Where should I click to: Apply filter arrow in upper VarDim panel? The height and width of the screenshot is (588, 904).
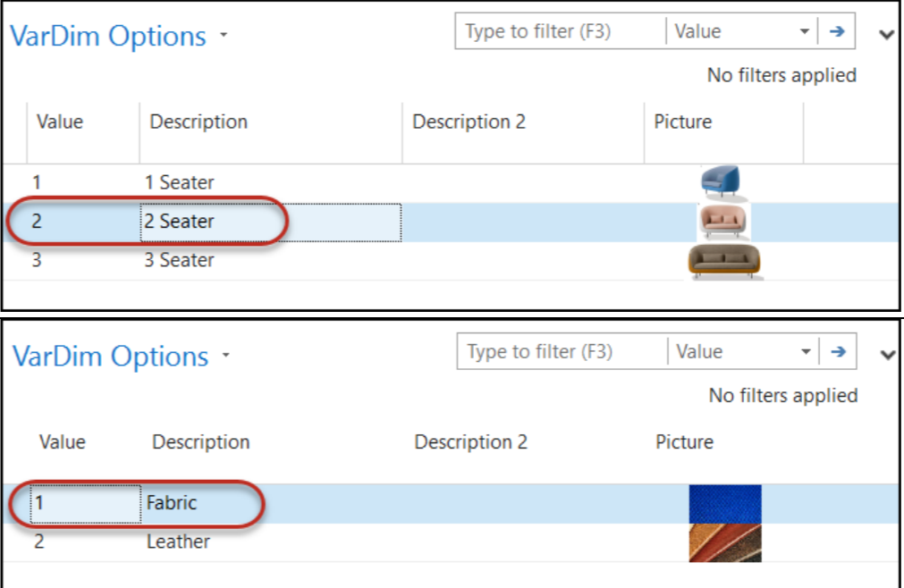point(837,31)
